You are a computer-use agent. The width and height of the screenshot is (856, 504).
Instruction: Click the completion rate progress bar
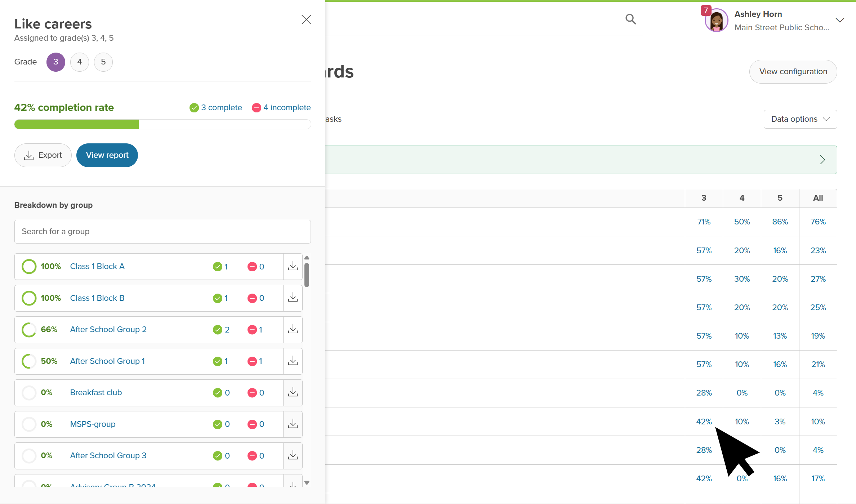(162, 124)
